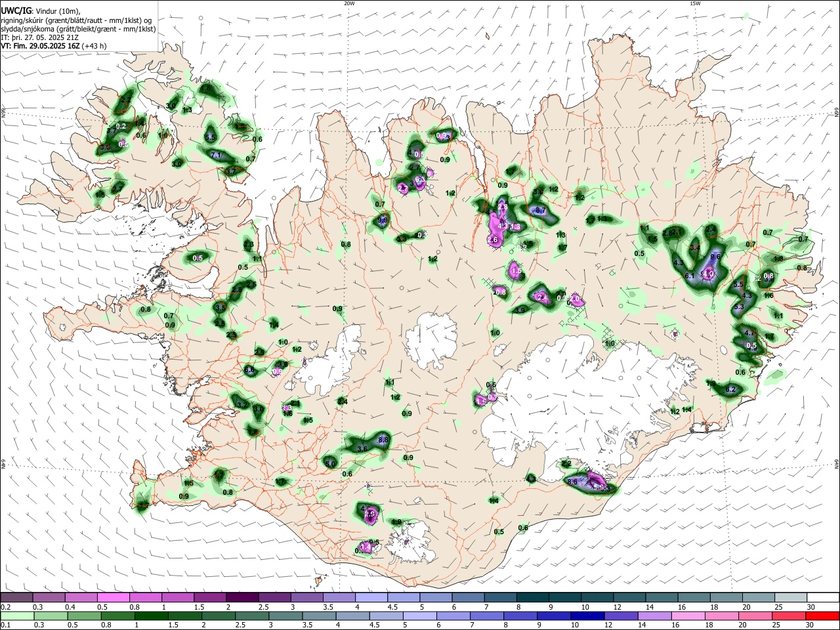Click the deep blue rain swatch for 10–12
840x630 pixels.
(x=588, y=616)
